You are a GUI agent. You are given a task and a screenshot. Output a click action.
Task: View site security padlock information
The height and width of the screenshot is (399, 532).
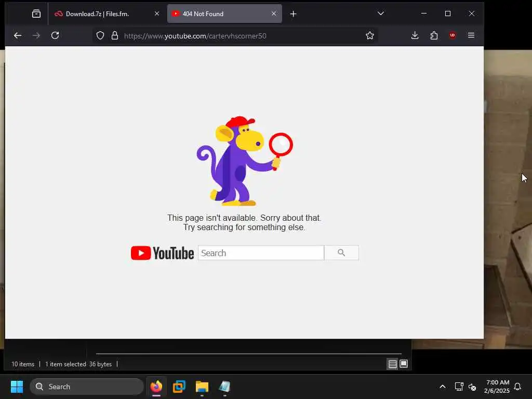point(115,36)
